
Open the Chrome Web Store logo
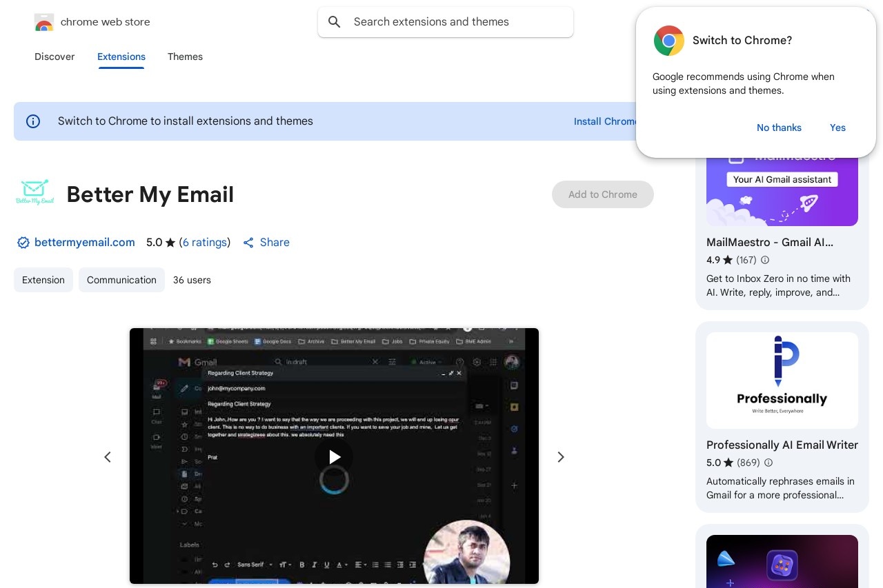pyautogui.click(x=44, y=22)
